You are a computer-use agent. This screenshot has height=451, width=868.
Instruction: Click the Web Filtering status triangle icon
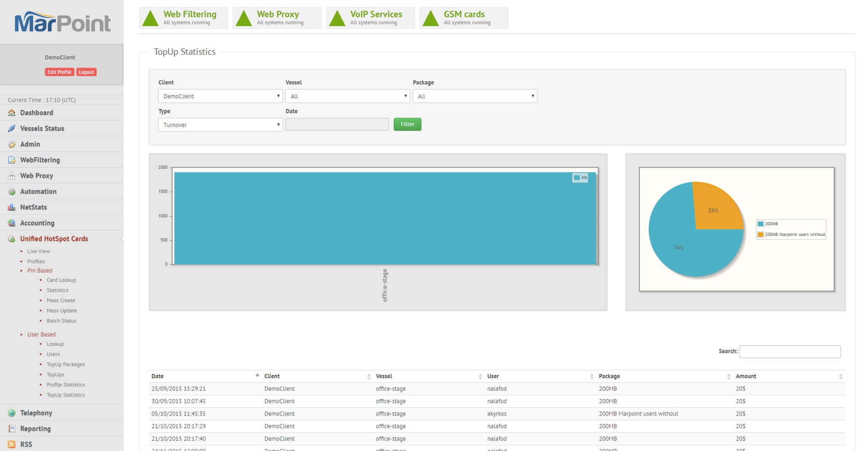150,18
